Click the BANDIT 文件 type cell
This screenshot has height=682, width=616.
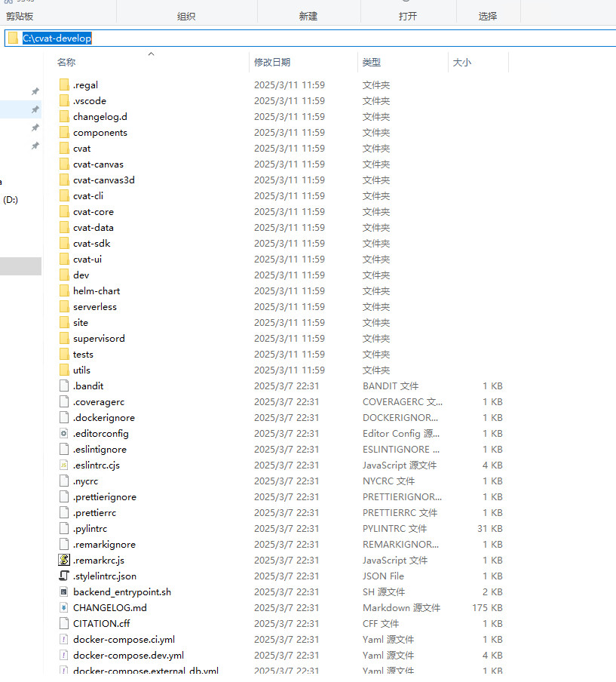click(x=391, y=386)
